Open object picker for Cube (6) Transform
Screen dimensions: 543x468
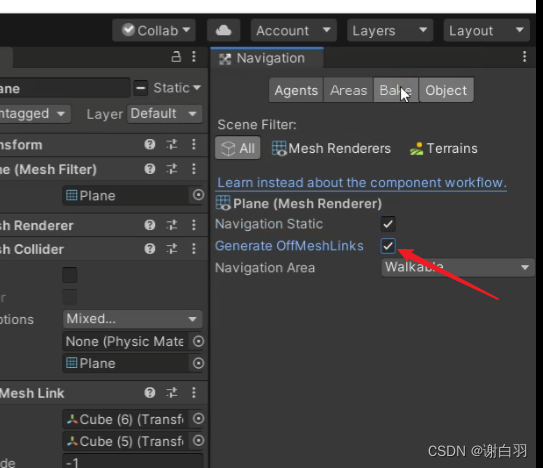[x=198, y=419]
